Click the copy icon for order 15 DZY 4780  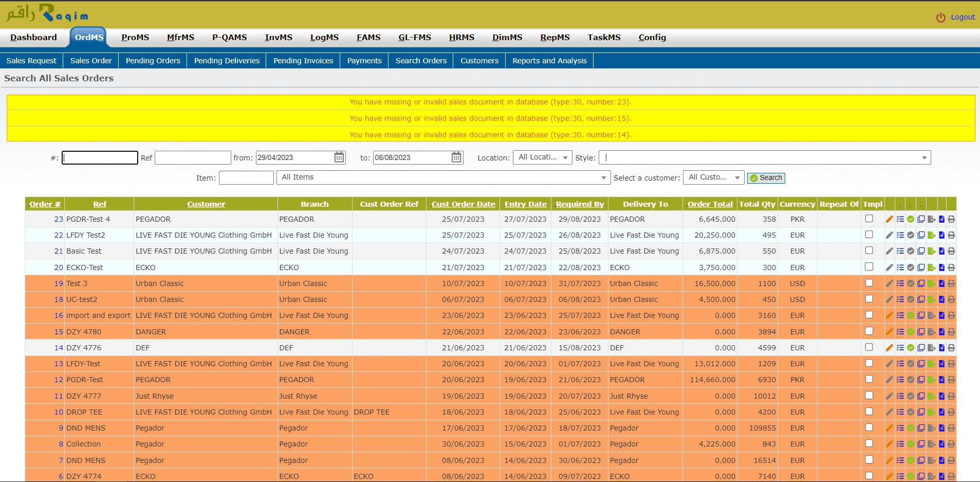click(x=921, y=332)
